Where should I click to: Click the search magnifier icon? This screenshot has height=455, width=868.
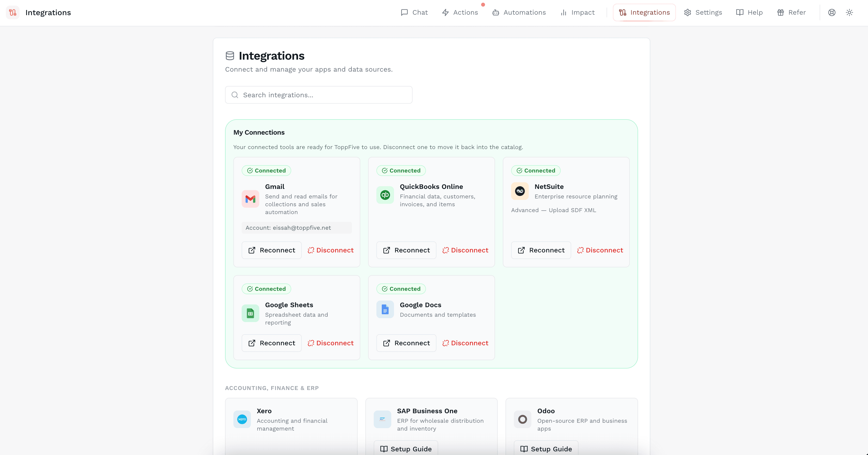coord(235,95)
